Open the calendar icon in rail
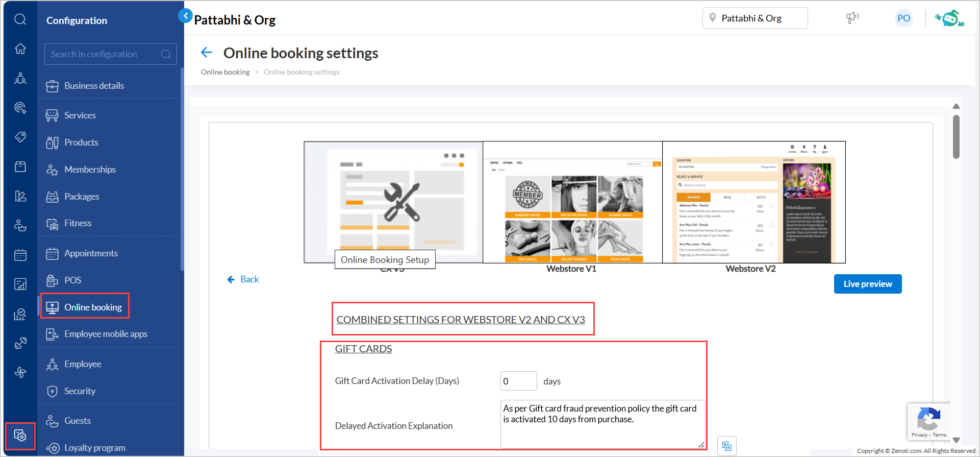Screen dimensions: 980x457 20,255
